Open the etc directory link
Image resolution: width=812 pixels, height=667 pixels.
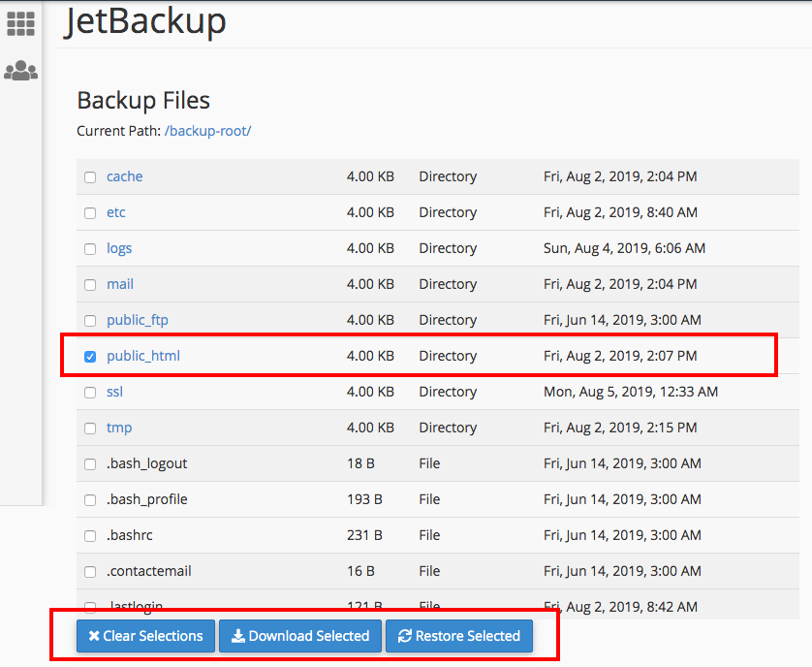point(116,212)
